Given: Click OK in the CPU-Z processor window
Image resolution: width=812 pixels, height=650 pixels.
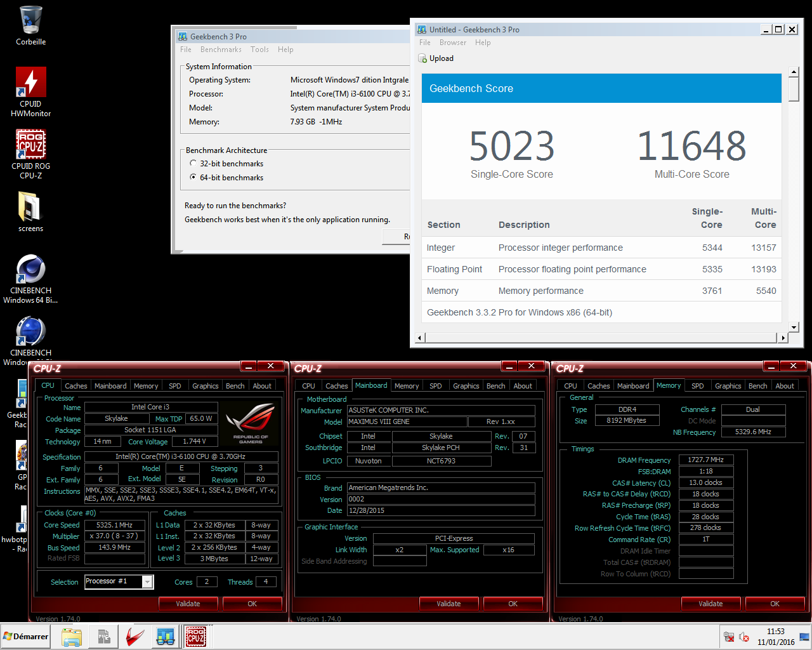Looking at the screenshot, I should [252, 604].
